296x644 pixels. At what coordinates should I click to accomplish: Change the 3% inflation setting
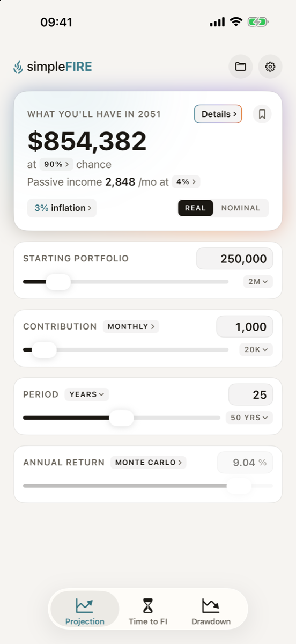pyautogui.click(x=62, y=208)
